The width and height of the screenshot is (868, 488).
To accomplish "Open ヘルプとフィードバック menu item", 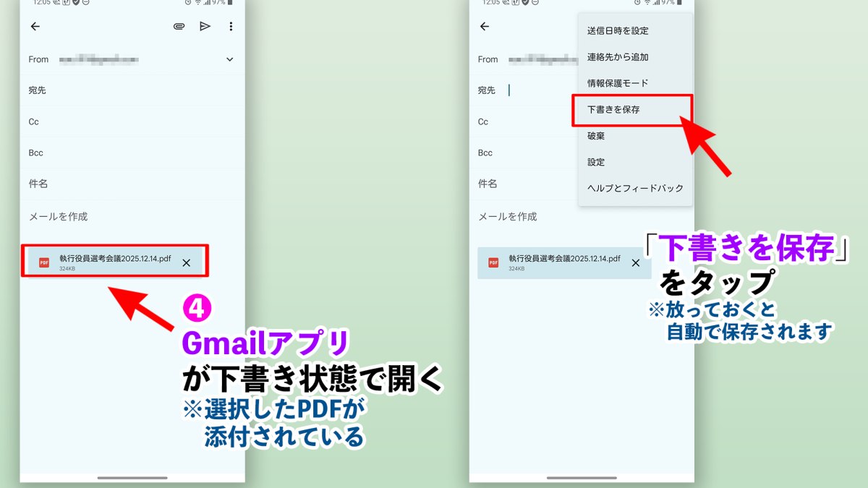I will tap(635, 188).
